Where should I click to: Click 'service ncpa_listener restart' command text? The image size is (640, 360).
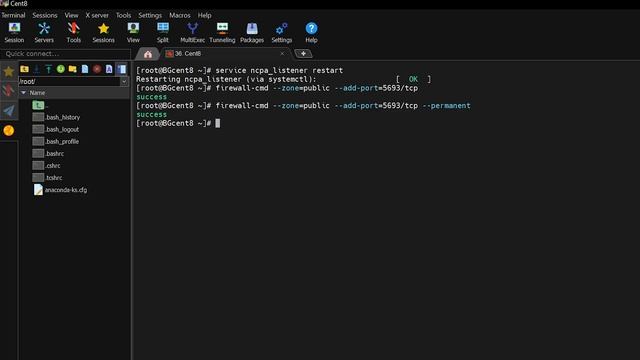279,70
